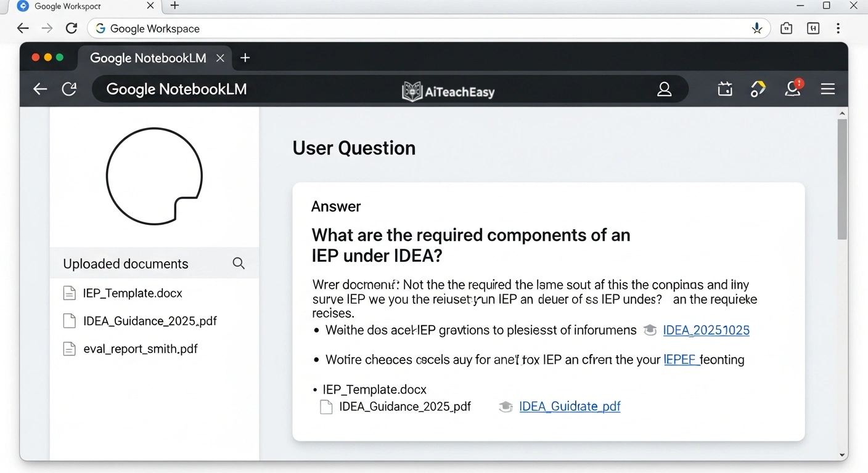Click the graduation cap icon beside IDEA_Guidrate_pdf

tap(506, 406)
